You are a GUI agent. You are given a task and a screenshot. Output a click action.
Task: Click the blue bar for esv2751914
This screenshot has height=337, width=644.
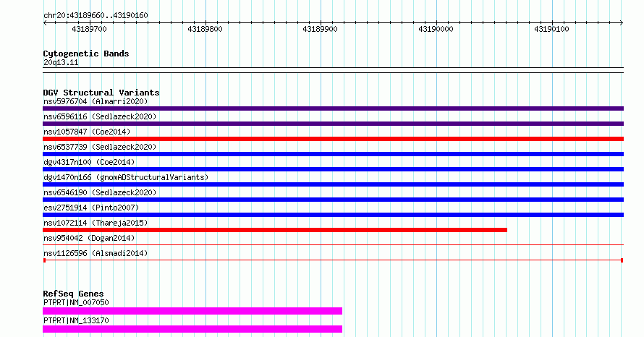coord(333,215)
